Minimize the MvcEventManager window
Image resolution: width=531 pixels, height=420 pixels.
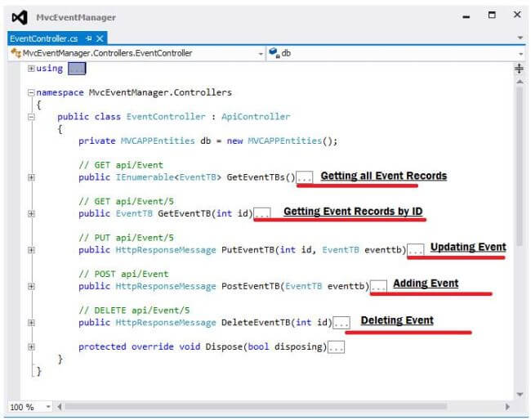(x=466, y=16)
